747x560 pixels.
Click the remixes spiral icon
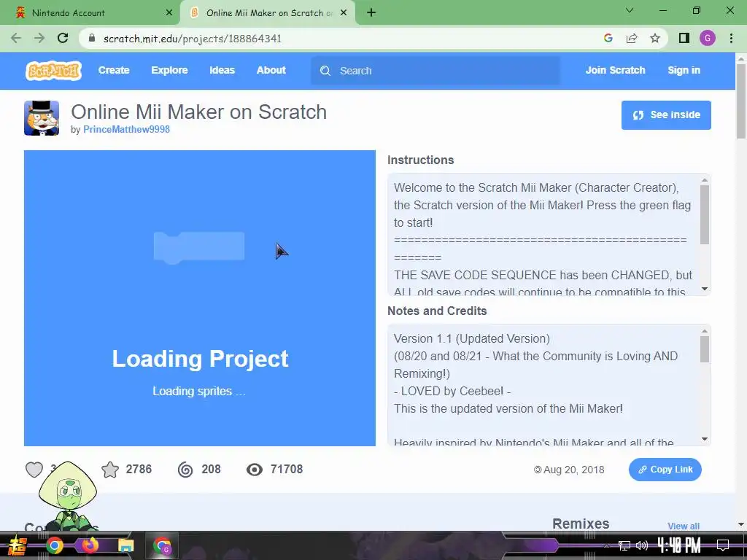pyautogui.click(x=185, y=470)
